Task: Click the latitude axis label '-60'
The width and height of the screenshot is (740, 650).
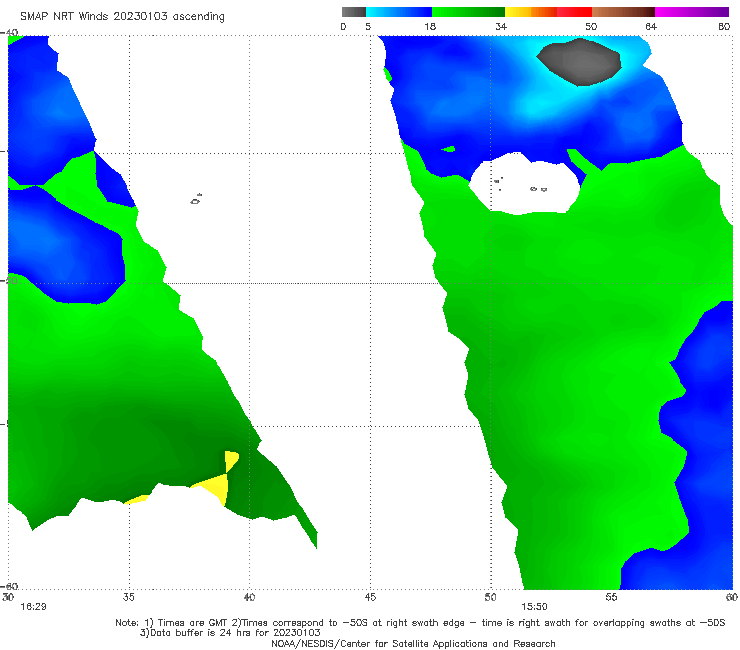Action: pyautogui.click(x=9, y=586)
